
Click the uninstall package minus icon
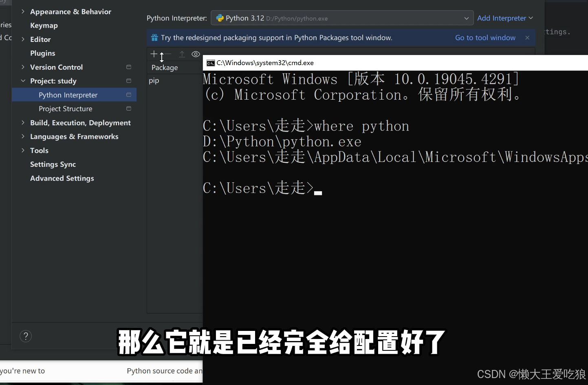click(168, 54)
